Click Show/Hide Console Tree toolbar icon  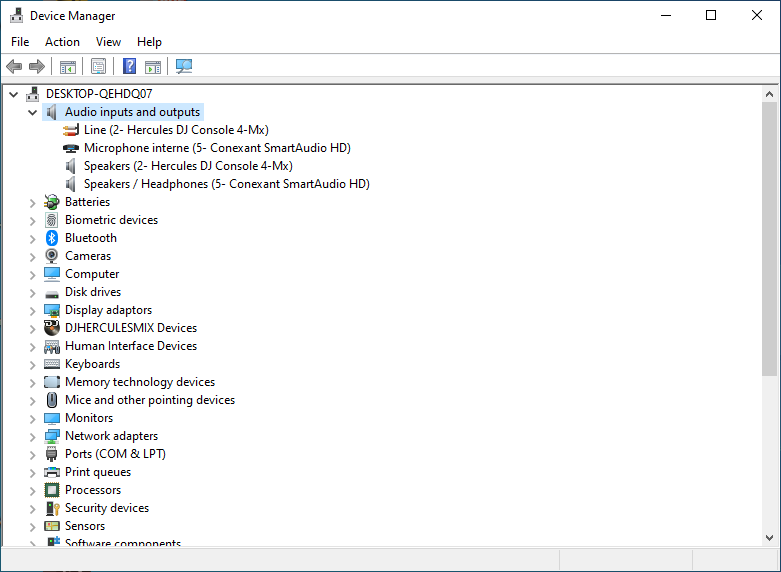tap(68, 66)
